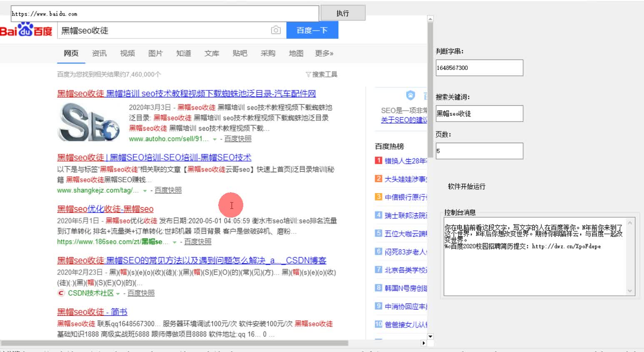
Task: Click inside the 判断字串 input field
Action: [x=479, y=67]
